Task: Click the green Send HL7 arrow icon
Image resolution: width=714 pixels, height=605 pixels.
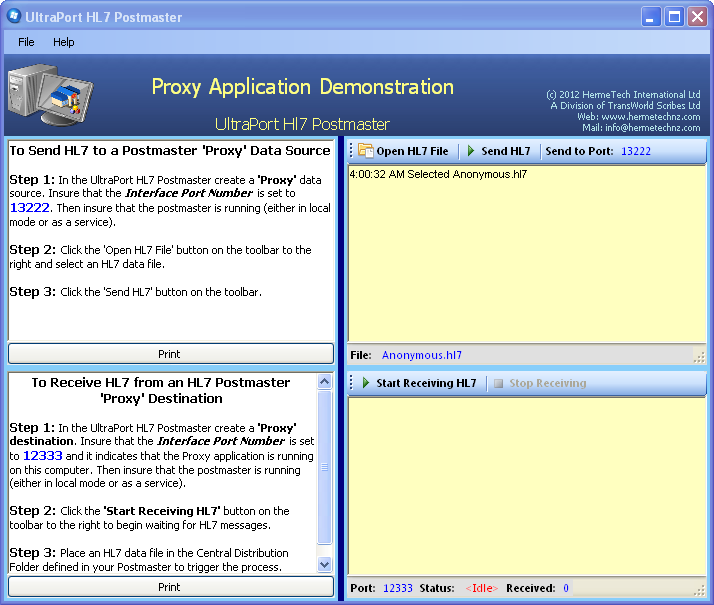Action: (471, 151)
